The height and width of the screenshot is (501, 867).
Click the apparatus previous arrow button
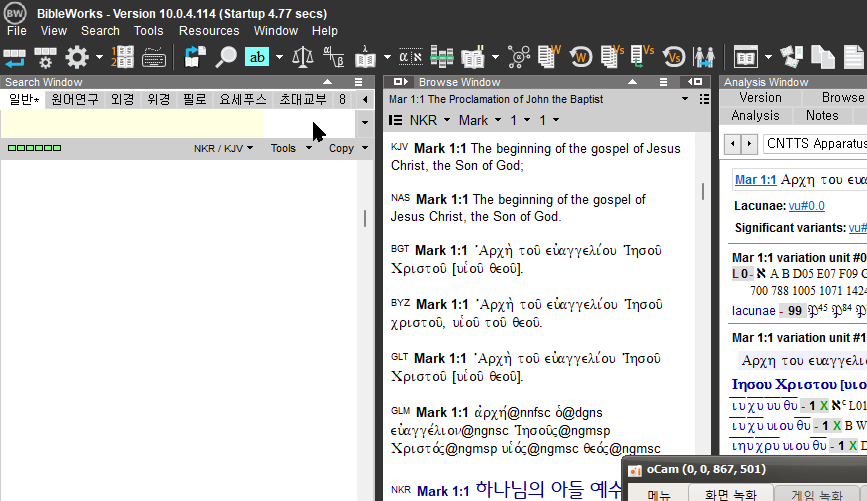pos(733,144)
